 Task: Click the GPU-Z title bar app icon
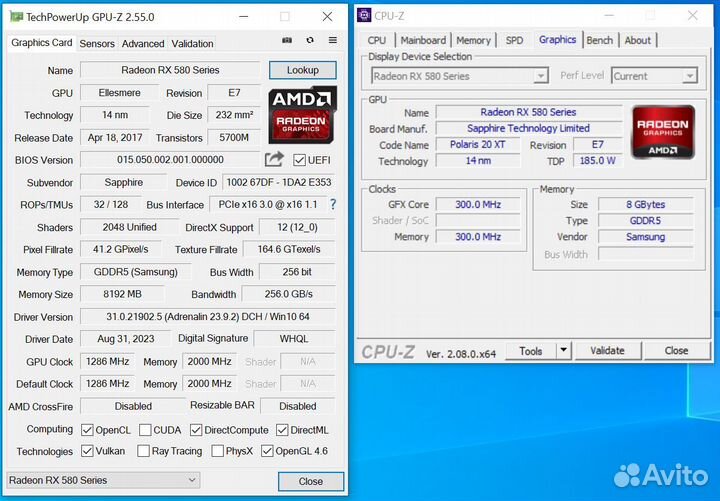16,17
